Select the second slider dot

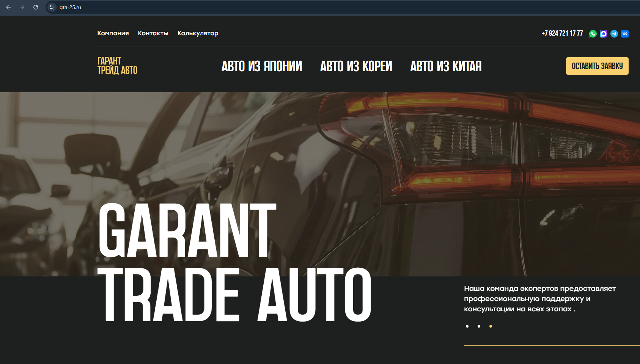pos(479,326)
